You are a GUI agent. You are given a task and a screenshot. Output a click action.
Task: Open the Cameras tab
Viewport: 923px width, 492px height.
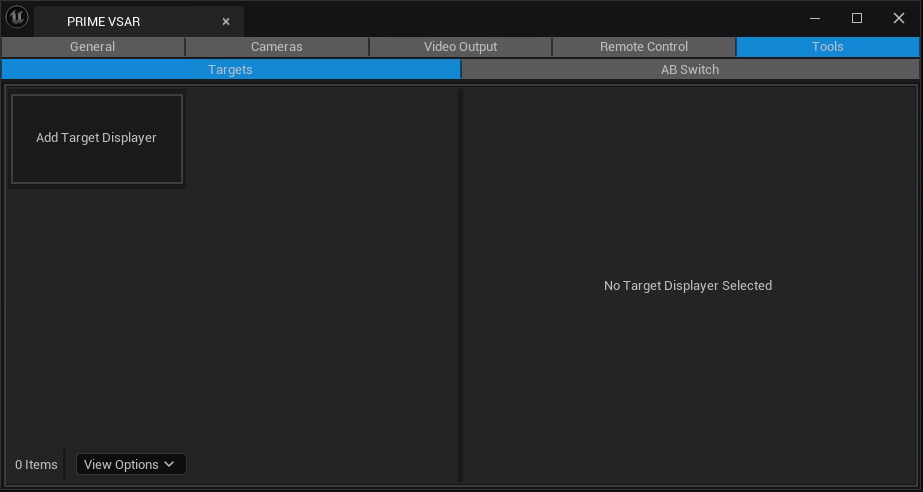click(x=277, y=47)
